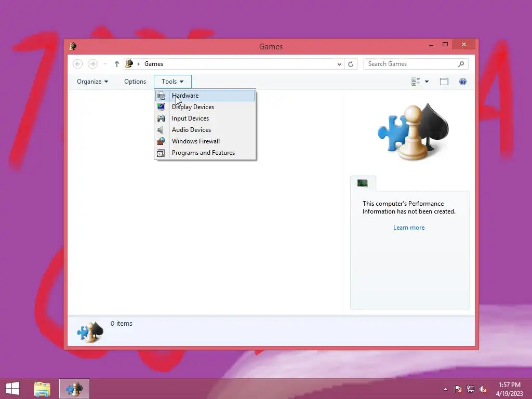Click the Display Devices monitor icon
Viewport: 532px width, 399px height.
tap(161, 107)
